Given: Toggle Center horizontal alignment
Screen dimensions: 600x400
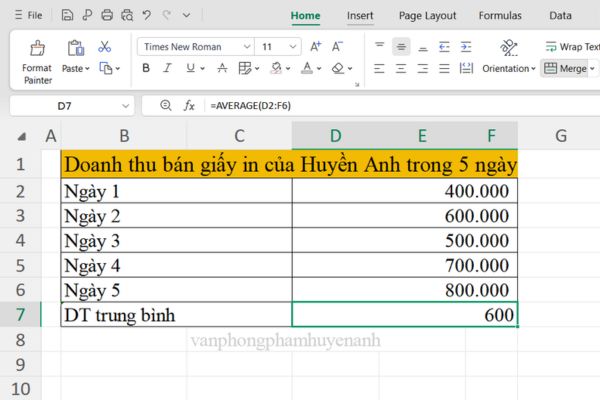Looking at the screenshot, I should (401, 69).
